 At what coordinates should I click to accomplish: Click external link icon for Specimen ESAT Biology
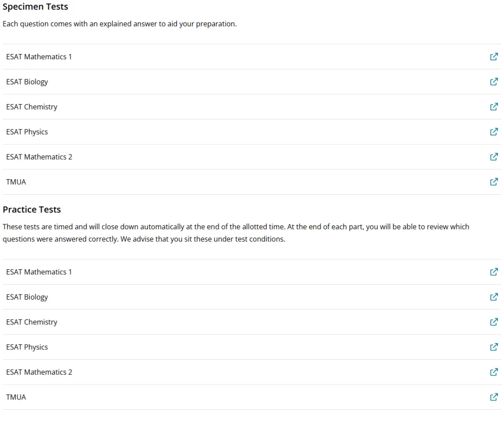pos(494,82)
